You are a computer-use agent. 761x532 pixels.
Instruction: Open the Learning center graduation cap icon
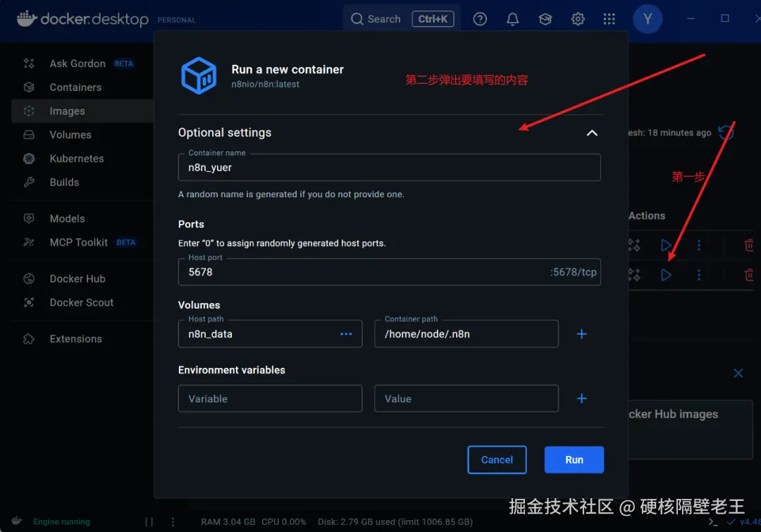coord(545,19)
